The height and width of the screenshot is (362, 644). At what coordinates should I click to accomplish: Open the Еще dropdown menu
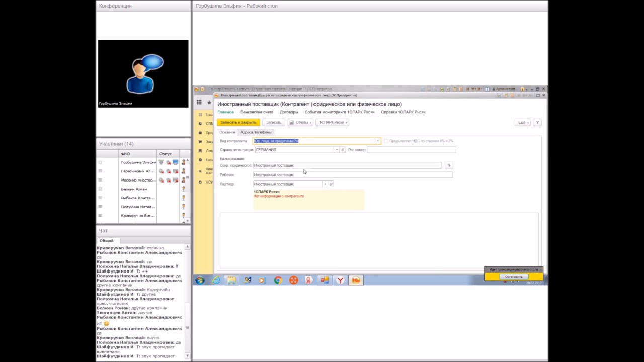(523, 122)
